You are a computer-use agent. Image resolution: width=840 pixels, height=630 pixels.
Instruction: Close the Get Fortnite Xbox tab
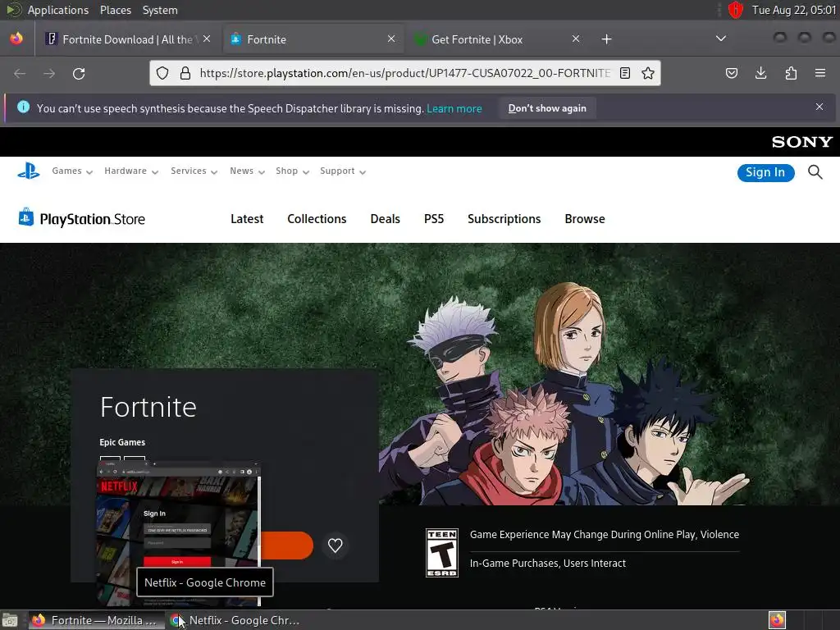coord(576,39)
